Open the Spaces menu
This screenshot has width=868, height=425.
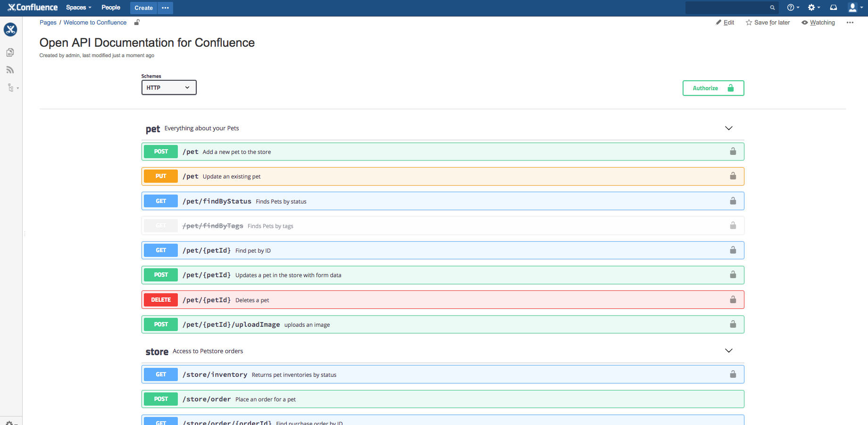point(78,8)
